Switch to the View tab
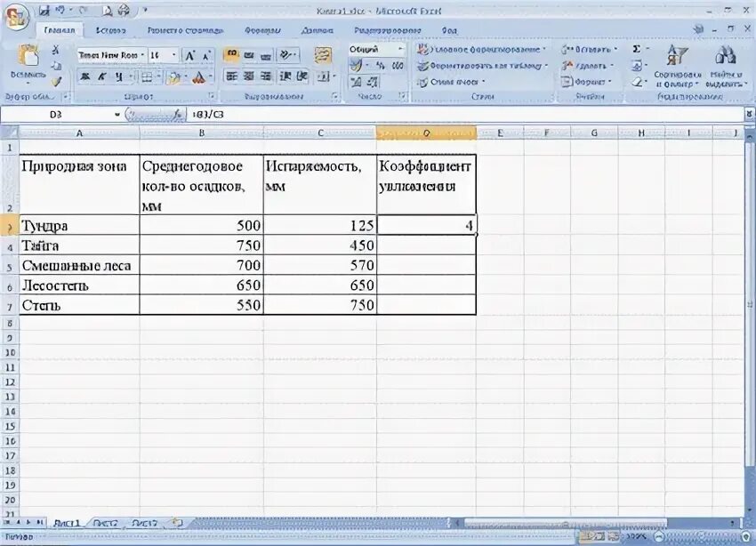The image size is (756, 546). coord(449,30)
